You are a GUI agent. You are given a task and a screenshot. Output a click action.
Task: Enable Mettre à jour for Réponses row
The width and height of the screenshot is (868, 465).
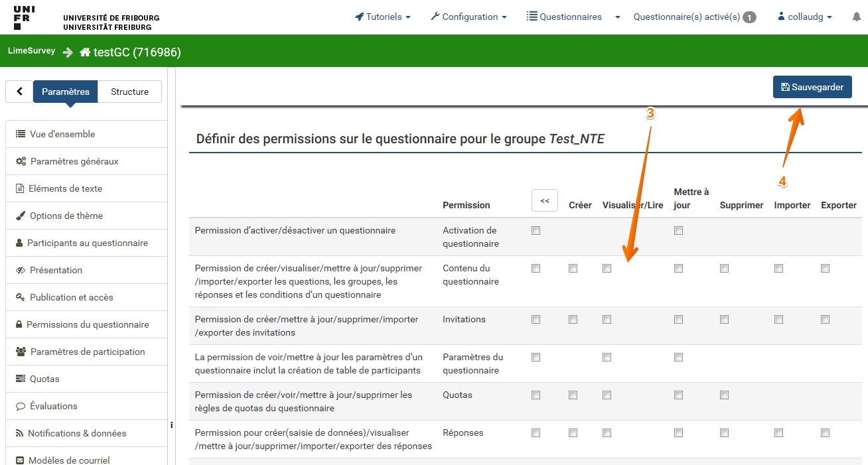tap(678, 433)
